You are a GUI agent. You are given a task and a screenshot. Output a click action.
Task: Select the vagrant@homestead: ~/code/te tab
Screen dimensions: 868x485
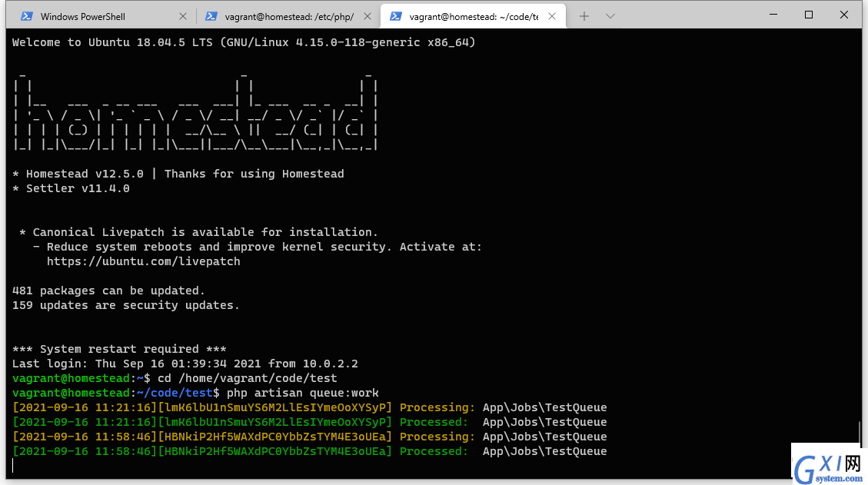tap(474, 17)
